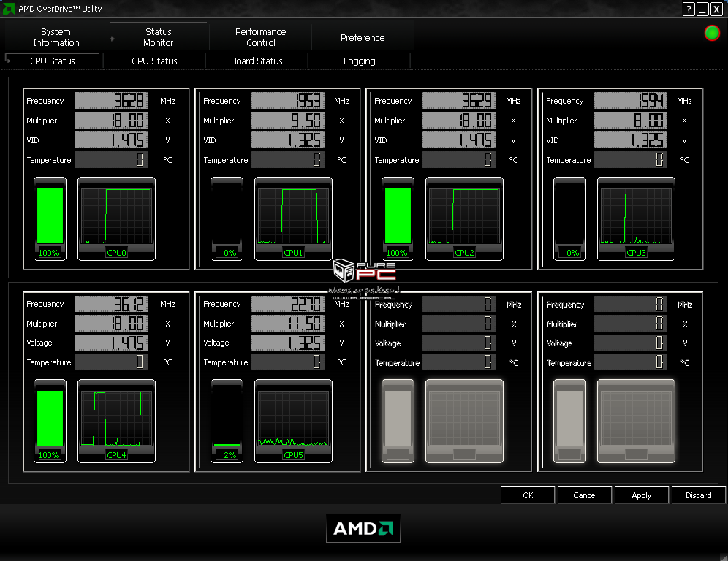Viewport: 728px width, 561px height.
Task: Click the CPU2 usage history graph
Action: (x=464, y=218)
